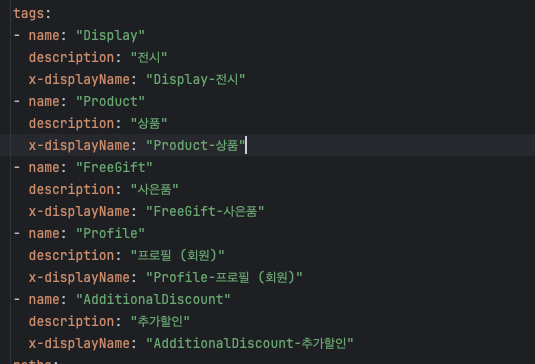The width and height of the screenshot is (535, 364).
Task: Click the x-displayName key under Profile
Action: pyautogui.click(x=79, y=277)
